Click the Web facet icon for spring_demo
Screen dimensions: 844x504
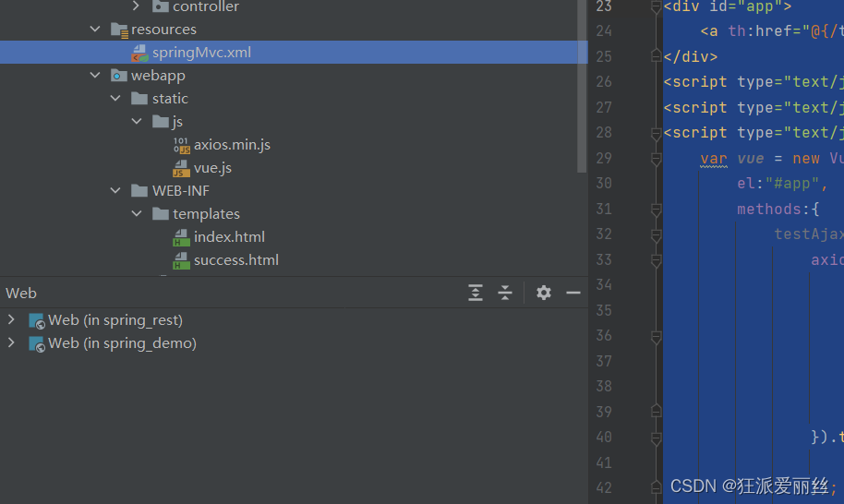click(37, 343)
